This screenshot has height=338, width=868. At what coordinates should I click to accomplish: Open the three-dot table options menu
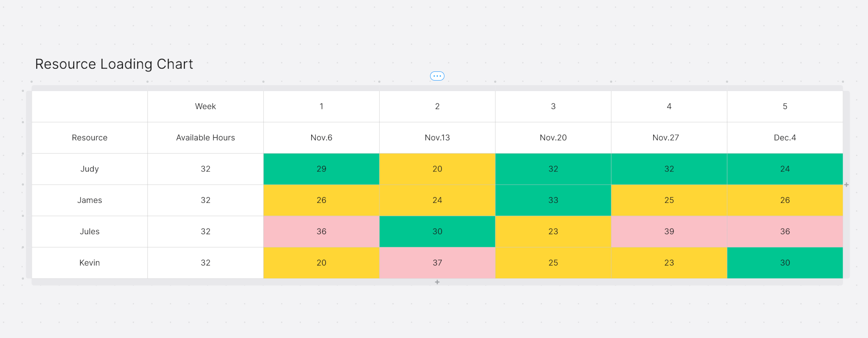[x=437, y=76]
